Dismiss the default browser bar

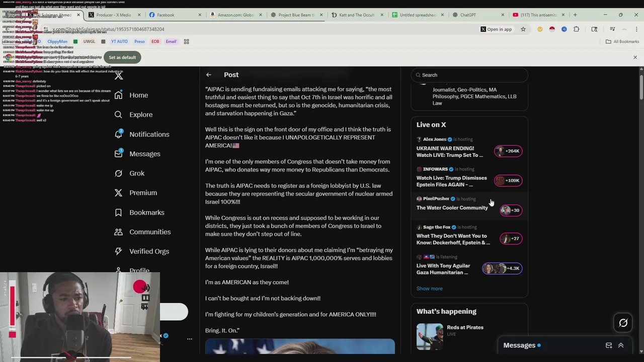pyautogui.click(x=635, y=57)
